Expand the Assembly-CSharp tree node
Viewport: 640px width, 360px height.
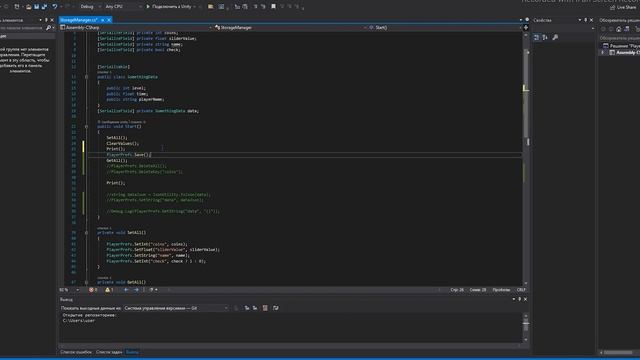[x=603, y=53]
